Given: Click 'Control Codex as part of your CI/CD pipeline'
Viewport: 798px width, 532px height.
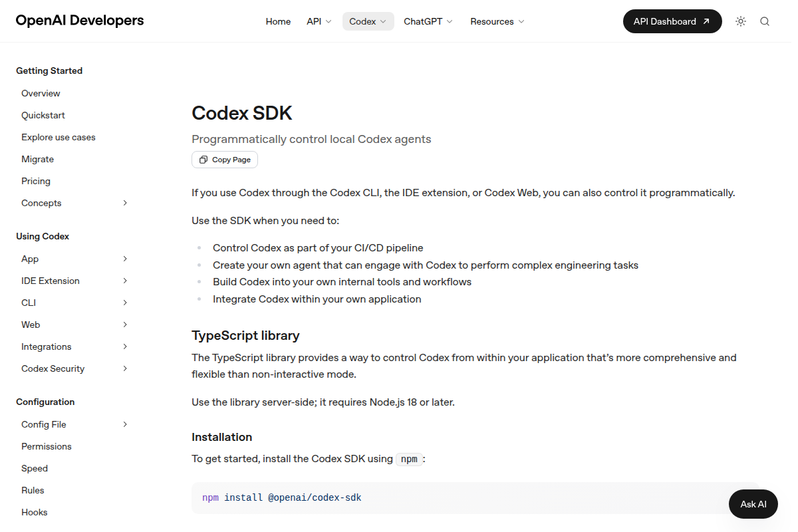Looking at the screenshot, I should 318,248.
